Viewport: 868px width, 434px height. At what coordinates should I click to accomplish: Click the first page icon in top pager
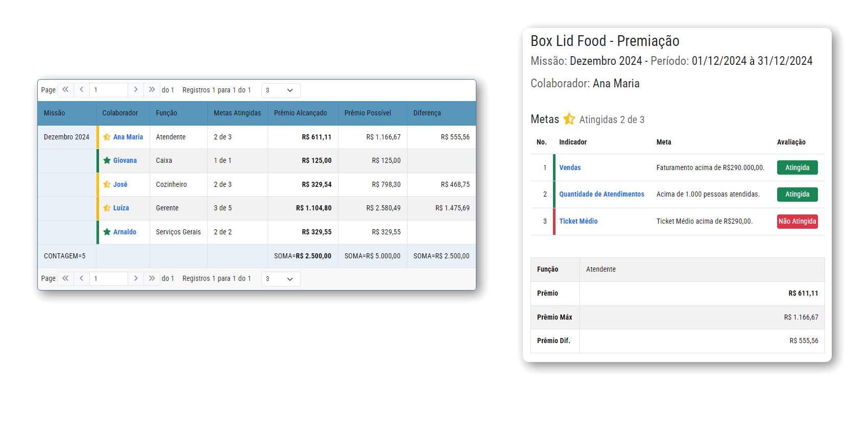(65, 90)
